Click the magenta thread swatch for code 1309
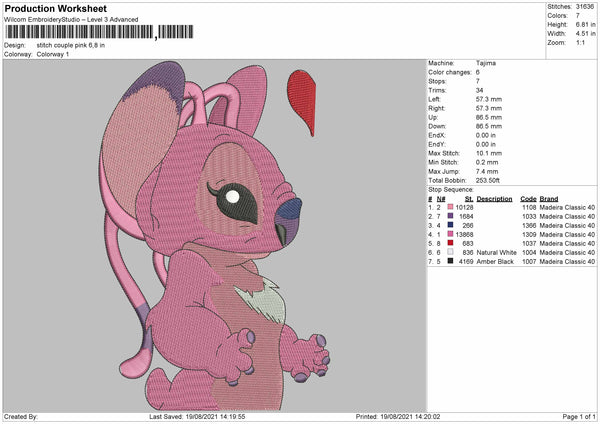The image size is (600, 424). [x=450, y=234]
